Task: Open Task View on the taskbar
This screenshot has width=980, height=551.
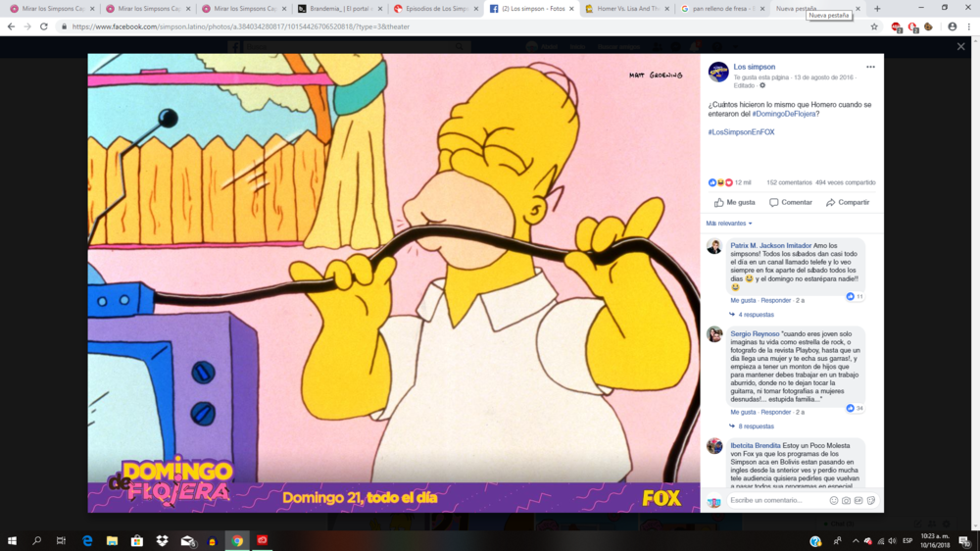Action: (61, 541)
